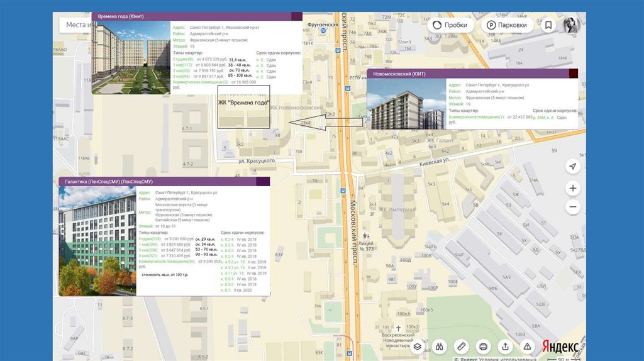
Task: Share the map via share icon
Action: pos(505,347)
